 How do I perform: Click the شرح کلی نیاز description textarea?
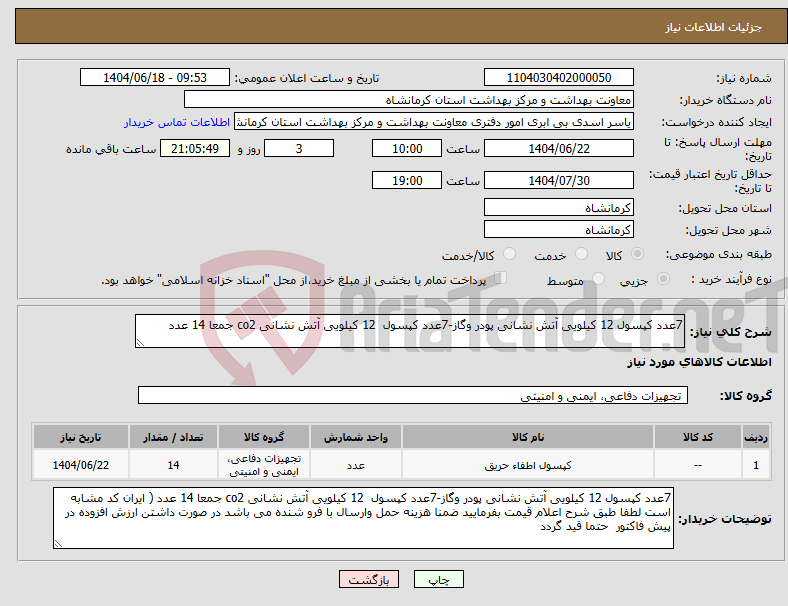click(410, 331)
